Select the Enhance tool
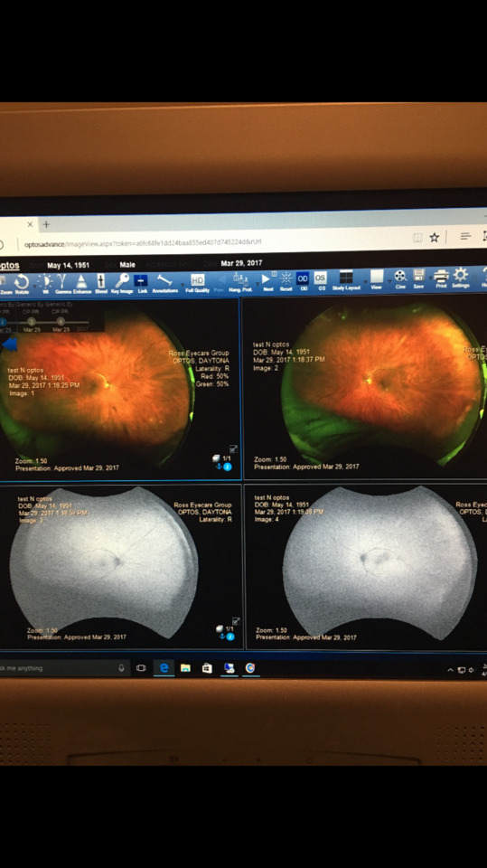Image resolution: width=487 pixels, height=868 pixels. 81,284
